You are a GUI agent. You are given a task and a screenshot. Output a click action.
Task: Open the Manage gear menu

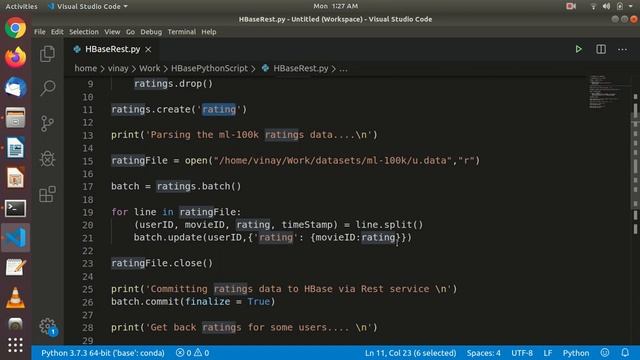[x=48, y=327]
